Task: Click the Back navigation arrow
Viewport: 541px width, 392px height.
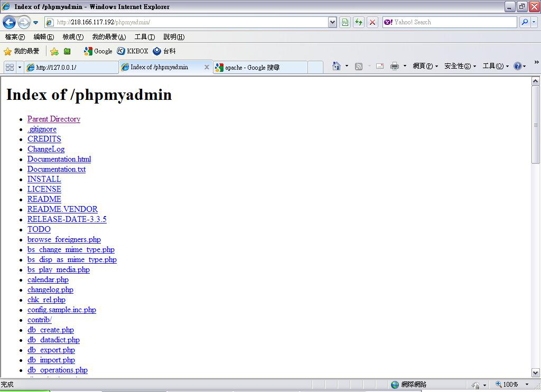Action: [9, 23]
